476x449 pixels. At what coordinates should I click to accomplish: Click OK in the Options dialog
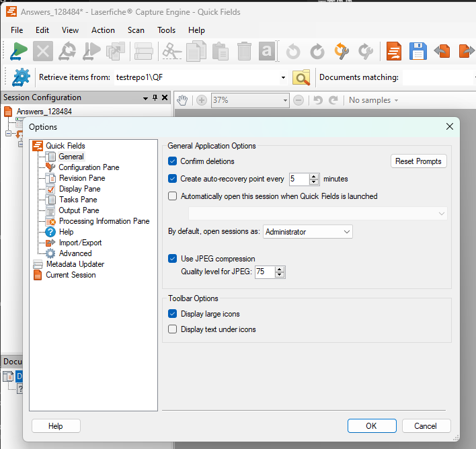pos(372,425)
